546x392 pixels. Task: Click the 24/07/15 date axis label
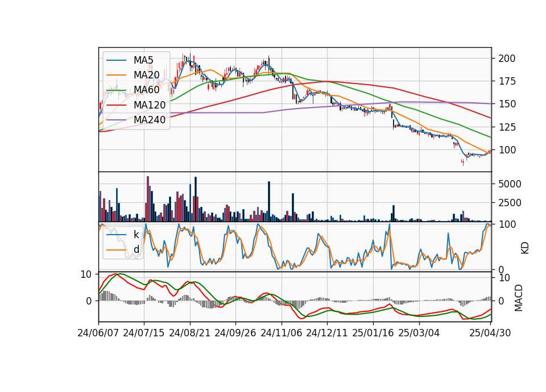144,333
